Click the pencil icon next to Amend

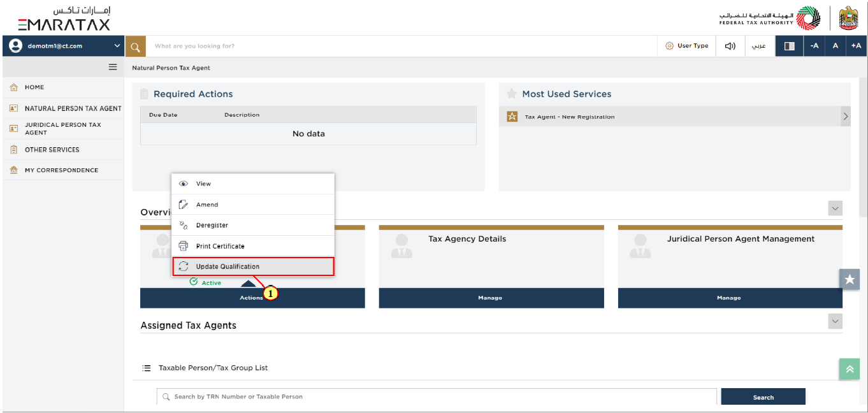[184, 205]
